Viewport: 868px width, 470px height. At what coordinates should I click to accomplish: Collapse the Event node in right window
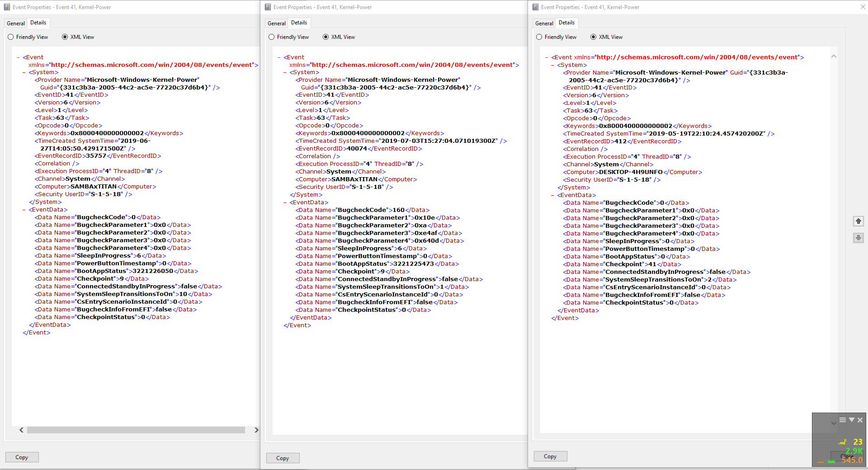point(547,57)
